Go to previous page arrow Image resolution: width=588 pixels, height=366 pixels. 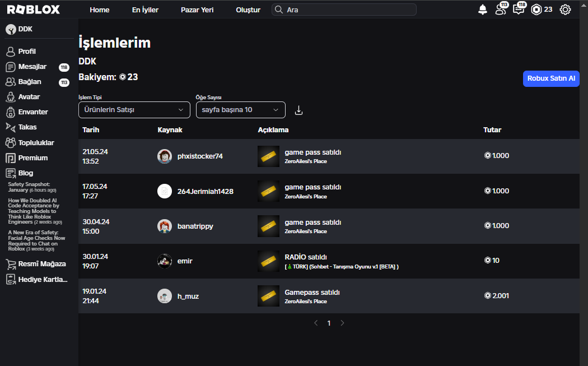316,323
